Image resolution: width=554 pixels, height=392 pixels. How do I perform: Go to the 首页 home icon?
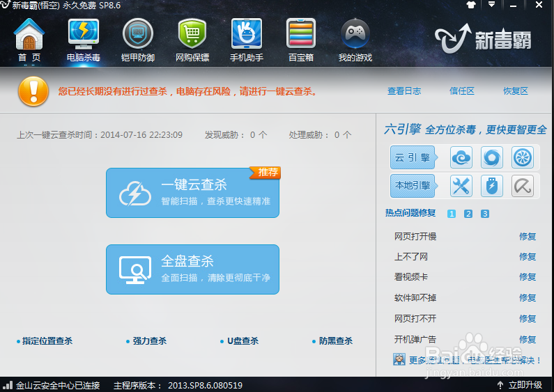29,35
